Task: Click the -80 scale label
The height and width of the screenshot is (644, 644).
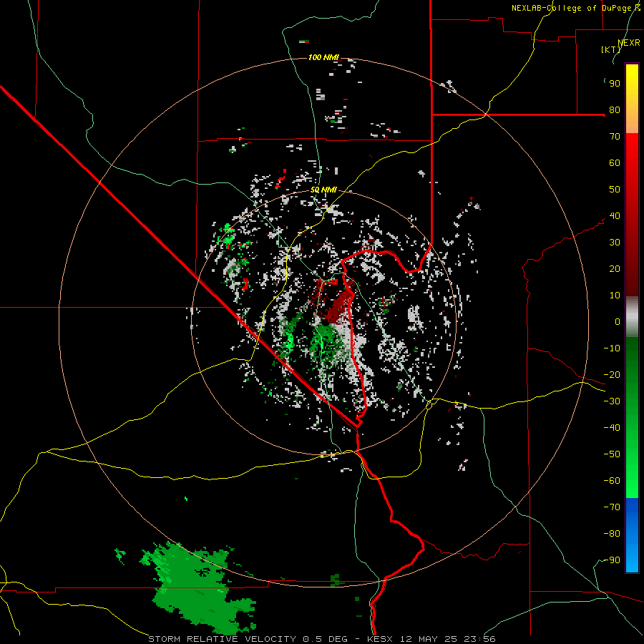Action: click(612, 534)
